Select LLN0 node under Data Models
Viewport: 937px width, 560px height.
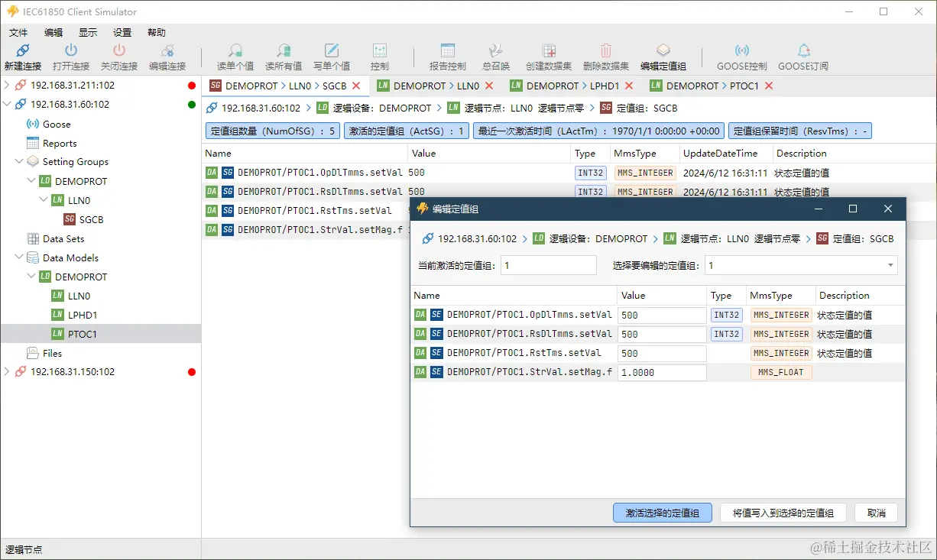(x=79, y=296)
